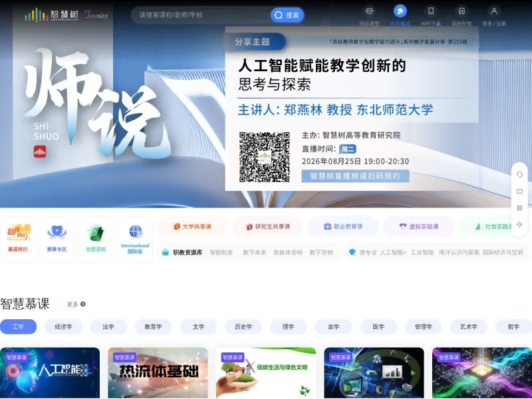Click the QR code on the banner
The image size is (532, 399).
(x=264, y=157)
